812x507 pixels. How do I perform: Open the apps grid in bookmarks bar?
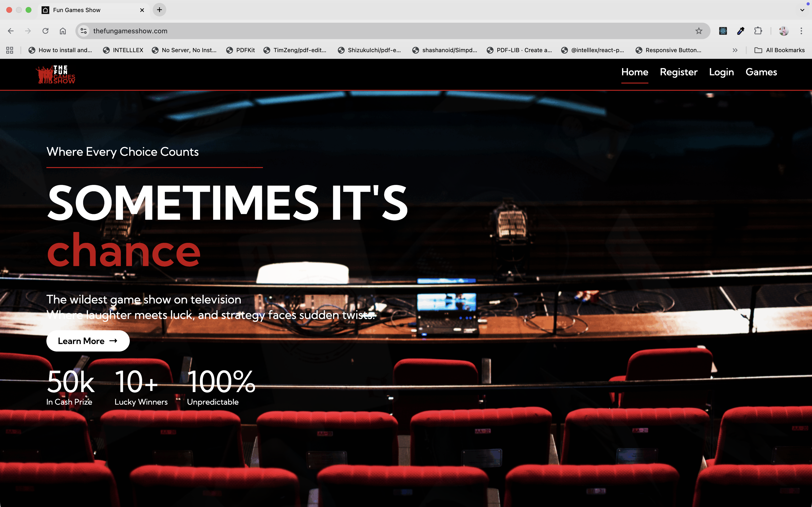[10, 50]
